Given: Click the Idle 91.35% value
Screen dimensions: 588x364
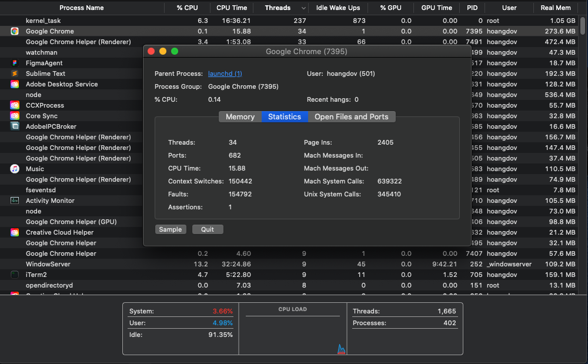Looking at the screenshot, I should (x=220, y=335).
